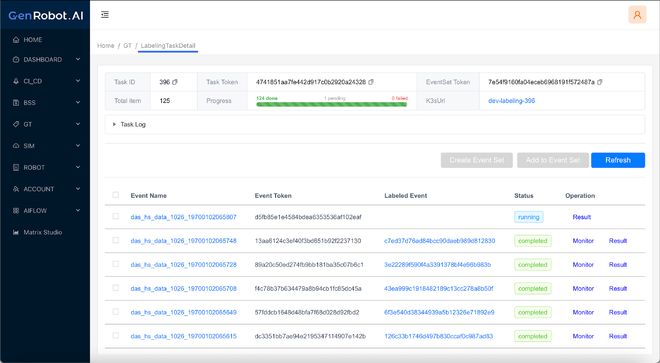Go to the GT breadcrumb item
Image resolution: width=660 pixels, height=363 pixels.
[127, 45]
